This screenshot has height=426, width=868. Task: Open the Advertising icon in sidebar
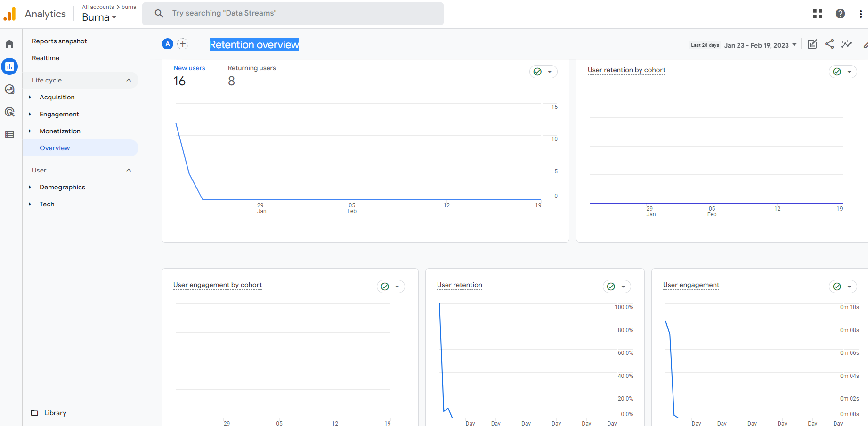point(9,112)
